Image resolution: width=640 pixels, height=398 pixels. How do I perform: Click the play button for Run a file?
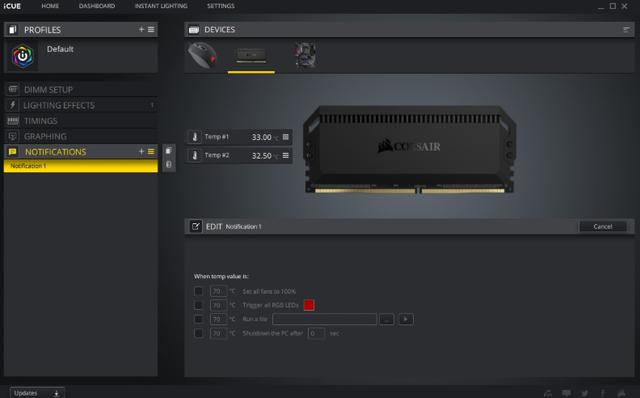tap(405, 319)
